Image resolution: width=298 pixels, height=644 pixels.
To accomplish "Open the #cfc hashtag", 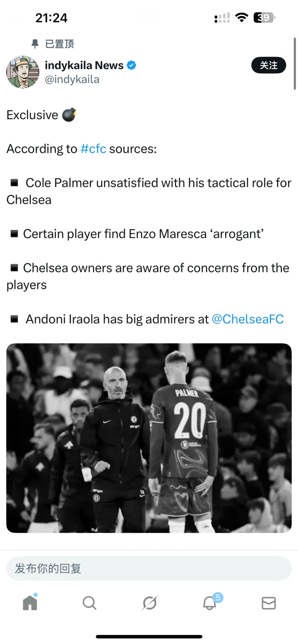I will pos(93,149).
